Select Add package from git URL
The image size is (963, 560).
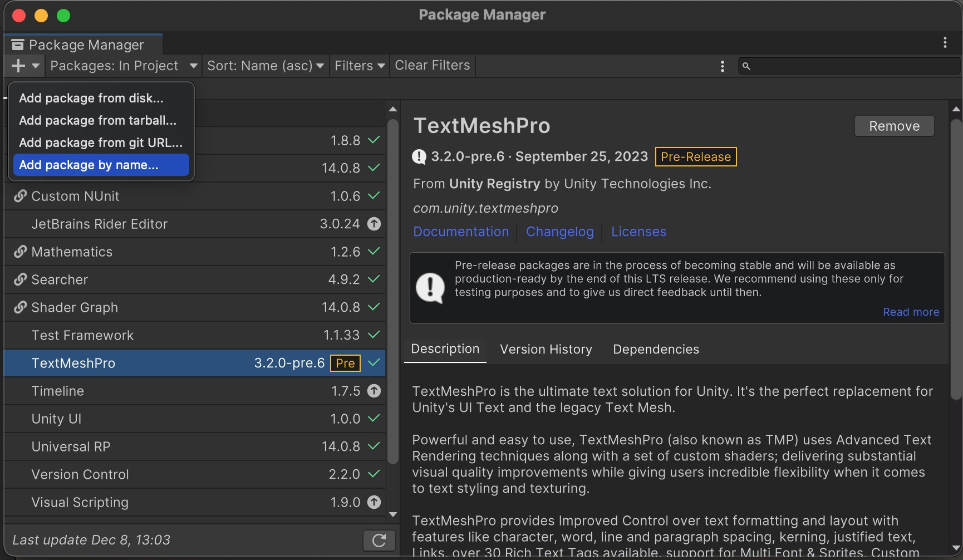pos(101,143)
